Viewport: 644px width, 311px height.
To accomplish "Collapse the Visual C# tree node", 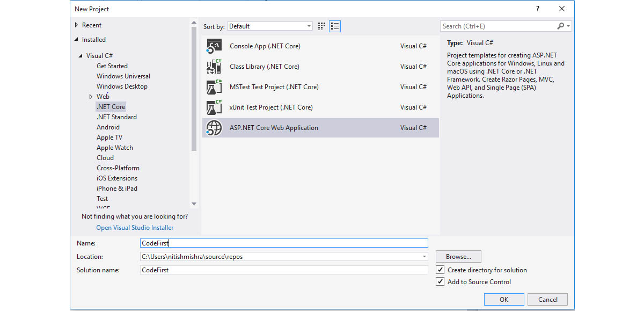I will [x=80, y=56].
